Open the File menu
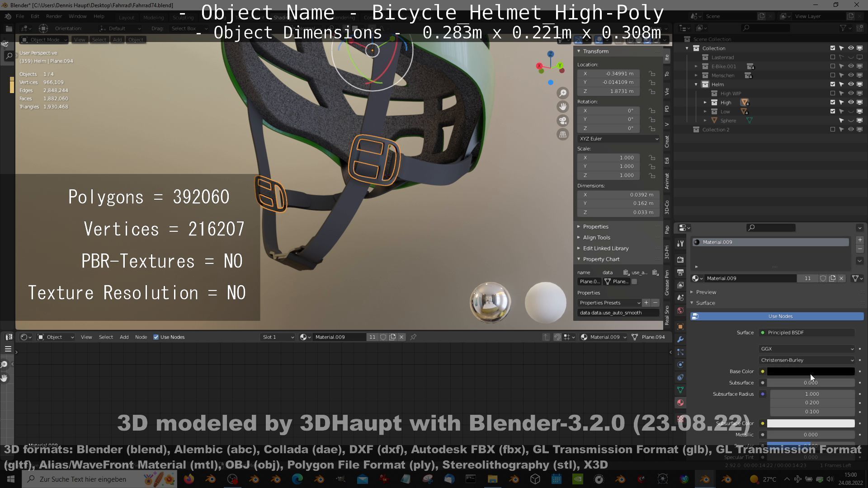The width and height of the screenshot is (868, 488). point(20,16)
